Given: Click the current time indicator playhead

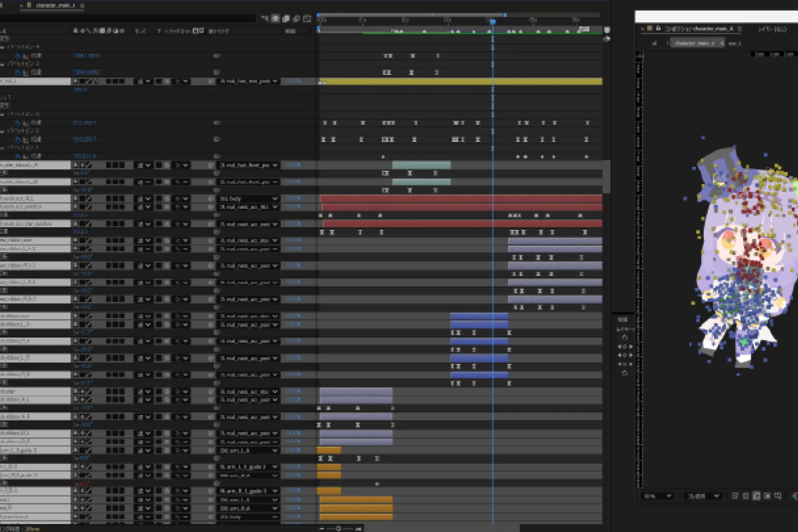Looking at the screenshot, I should point(492,22).
